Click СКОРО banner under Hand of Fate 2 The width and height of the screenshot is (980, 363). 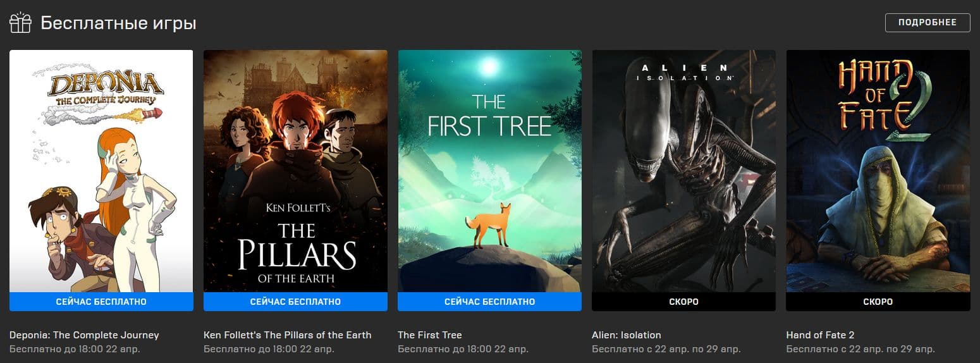click(878, 302)
